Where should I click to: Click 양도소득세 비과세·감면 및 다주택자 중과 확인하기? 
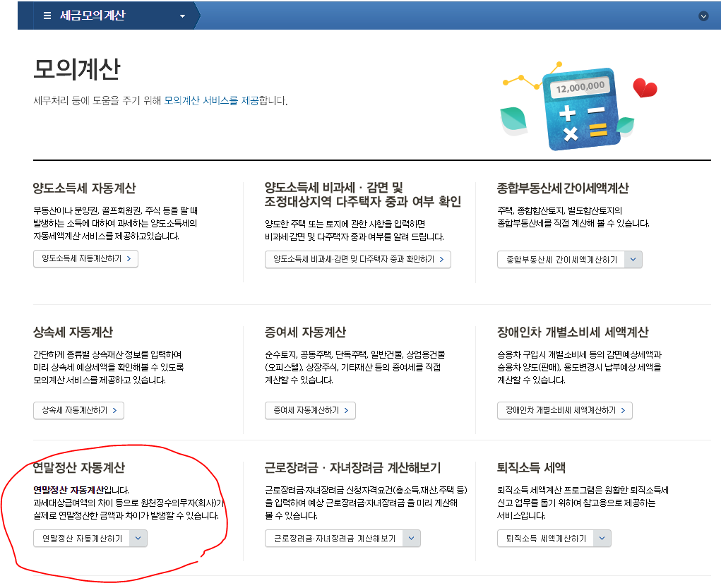(357, 259)
